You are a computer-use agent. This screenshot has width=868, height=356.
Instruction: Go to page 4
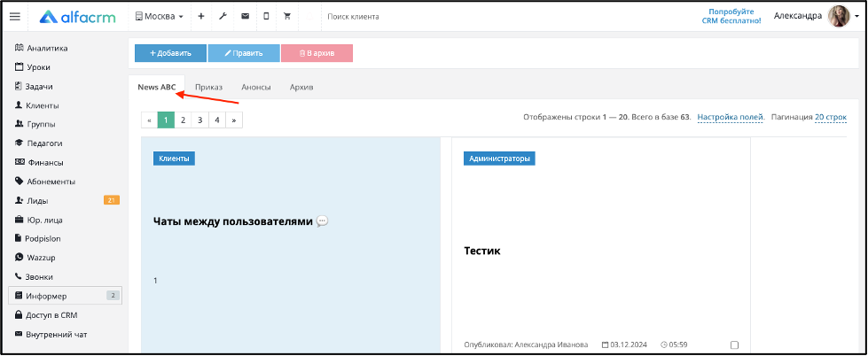[217, 120]
